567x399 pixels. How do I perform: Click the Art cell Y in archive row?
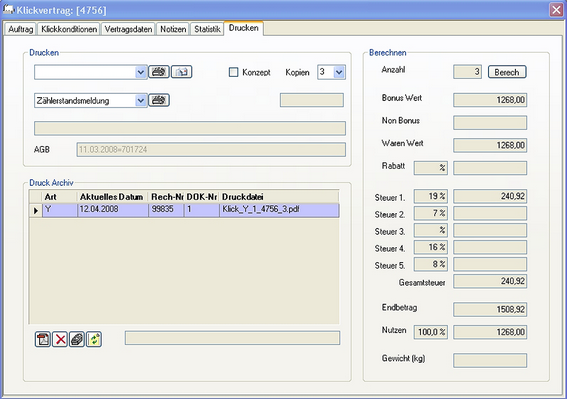pos(60,209)
